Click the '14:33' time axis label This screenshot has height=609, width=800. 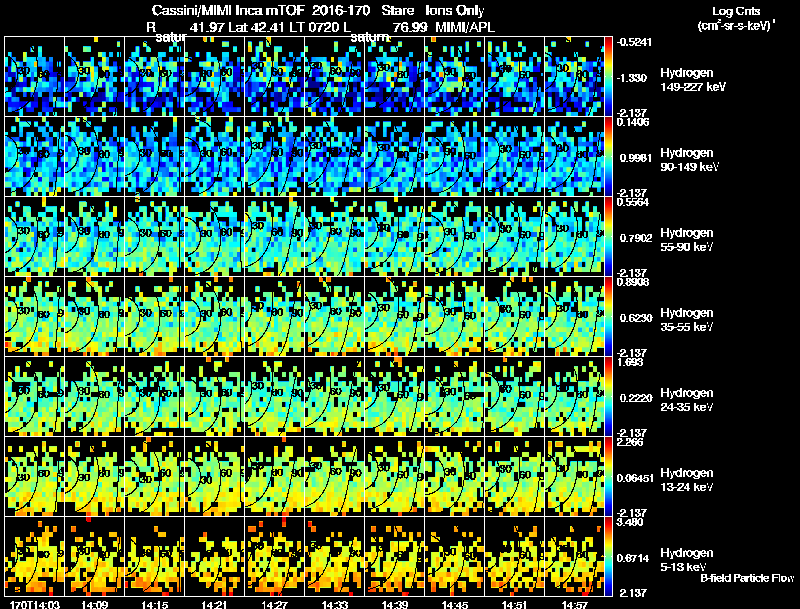[x=335, y=604]
